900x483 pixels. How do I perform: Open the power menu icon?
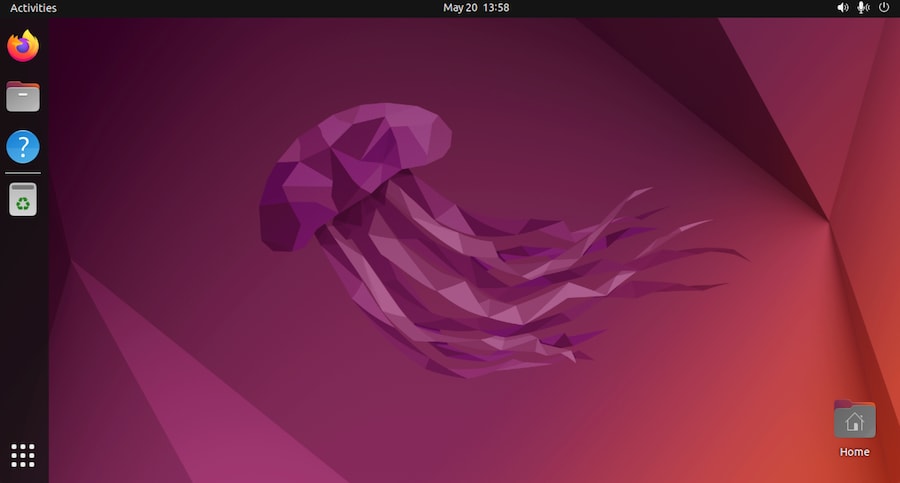[884, 7]
